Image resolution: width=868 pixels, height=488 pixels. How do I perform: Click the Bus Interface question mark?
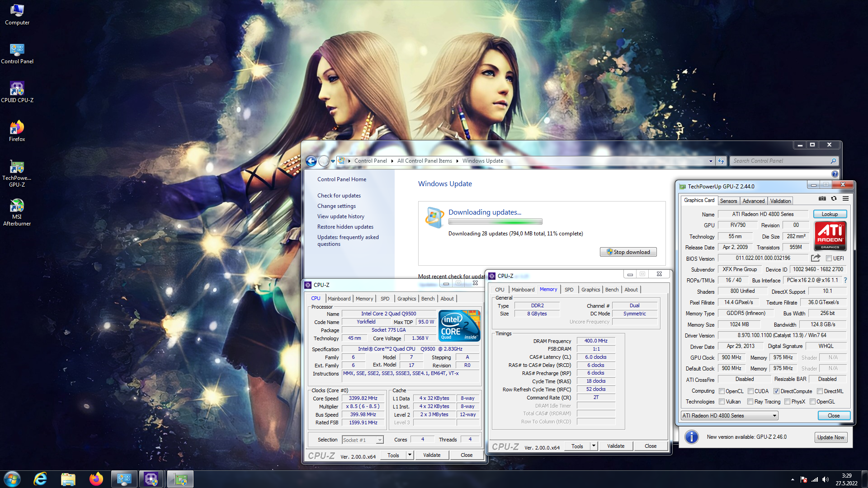[845, 280]
